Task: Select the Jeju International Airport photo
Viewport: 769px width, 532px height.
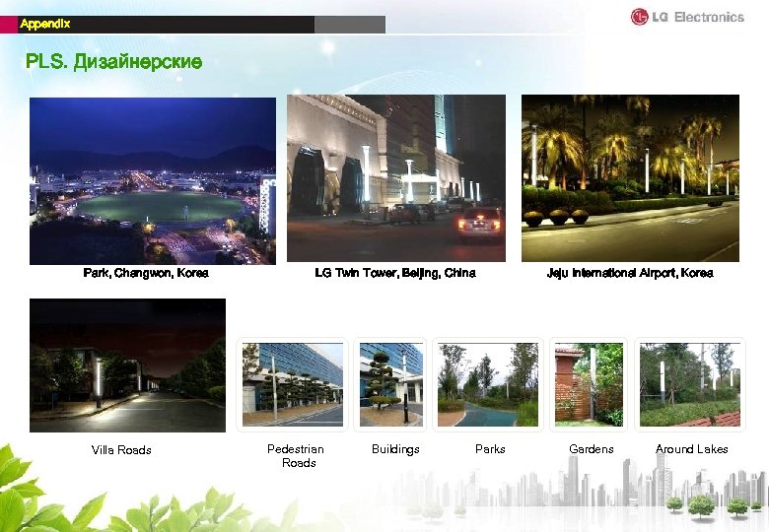Action: coord(630,177)
